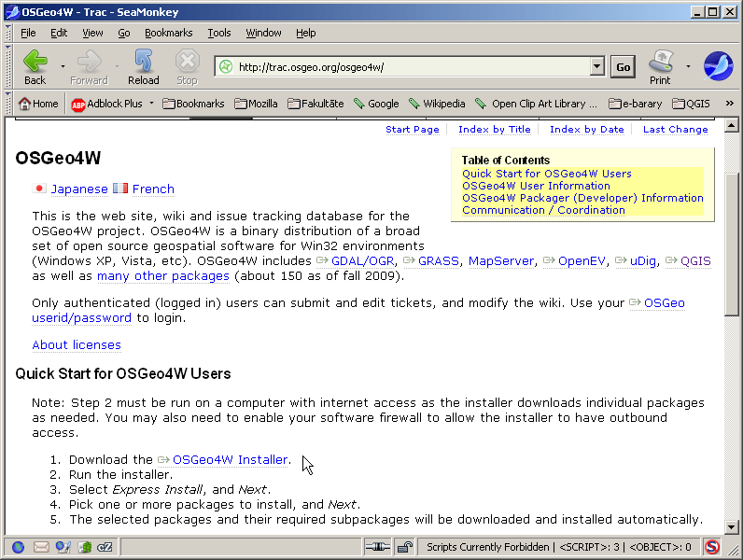Viewport: 743px width, 560px height.
Task: Jump to OSGeo4W User Information in contents
Action: [536, 186]
